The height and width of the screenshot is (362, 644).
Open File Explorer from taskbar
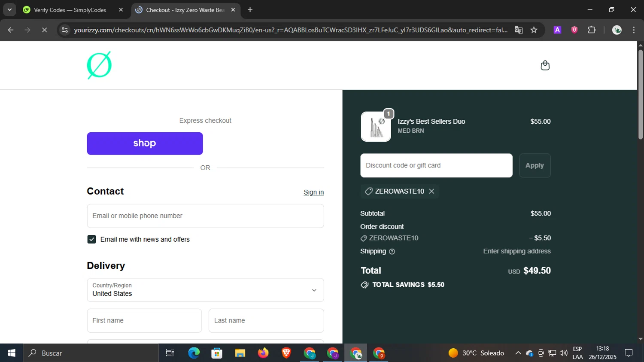[240, 353]
